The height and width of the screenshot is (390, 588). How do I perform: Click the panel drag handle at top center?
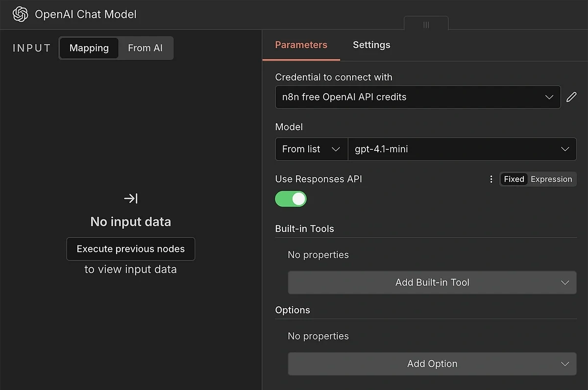pos(426,24)
